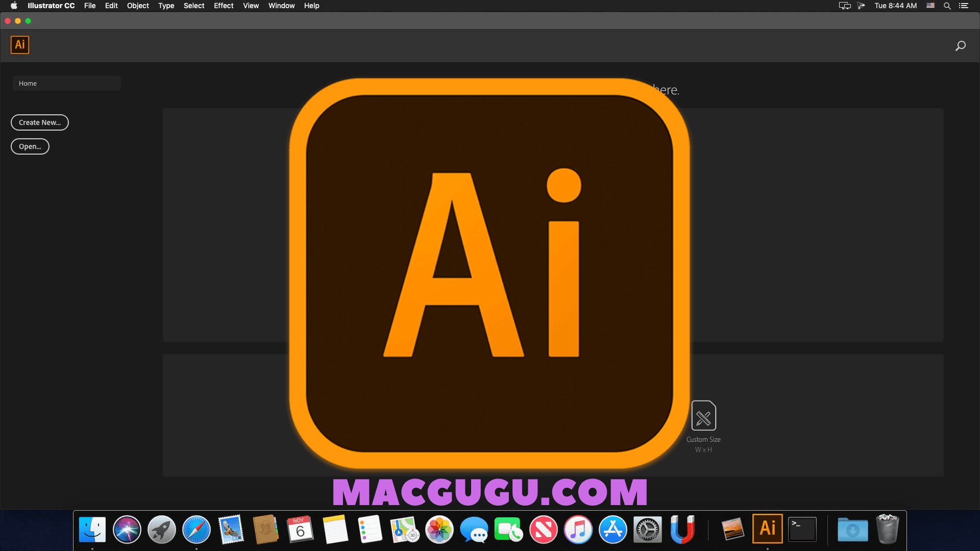Open System Preferences from the Dock

[647, 530]
